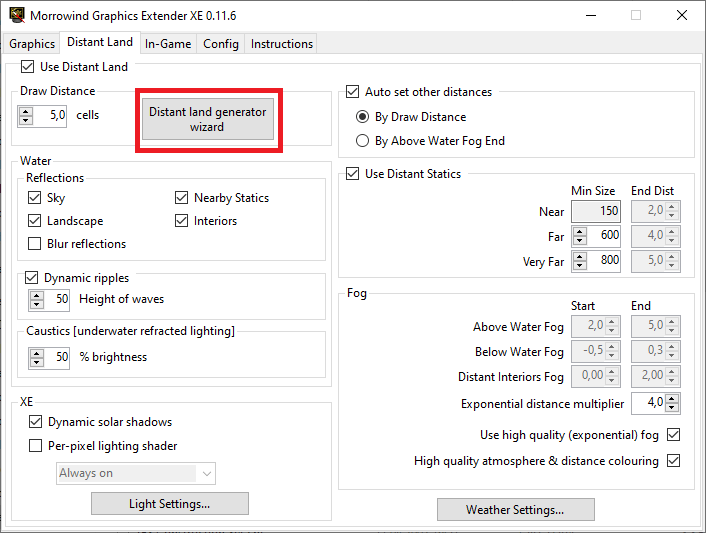Click the Light Settings button
The width and height of the screenshot is (706, 533).
tap(170, 503)
